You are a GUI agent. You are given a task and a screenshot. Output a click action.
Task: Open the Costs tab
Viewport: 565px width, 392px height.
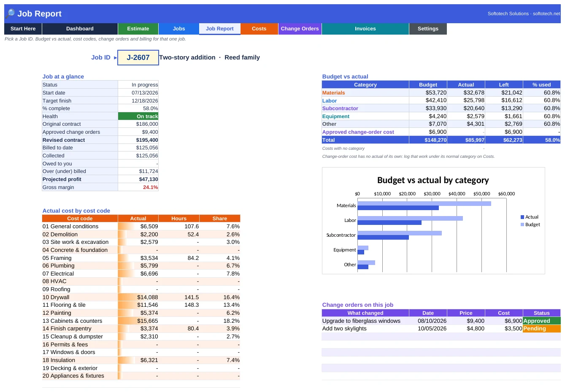point(259,29)
